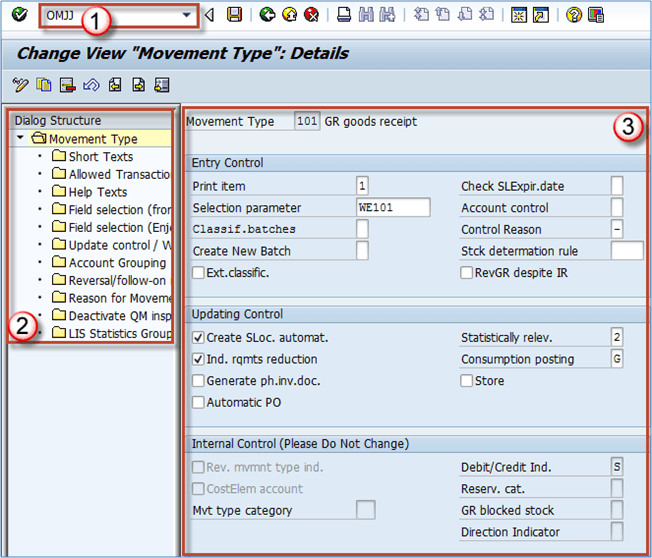This screenshot has width=652, height=558.
Task: Click the Print icon in toolbar
Action: pos(343,15)
